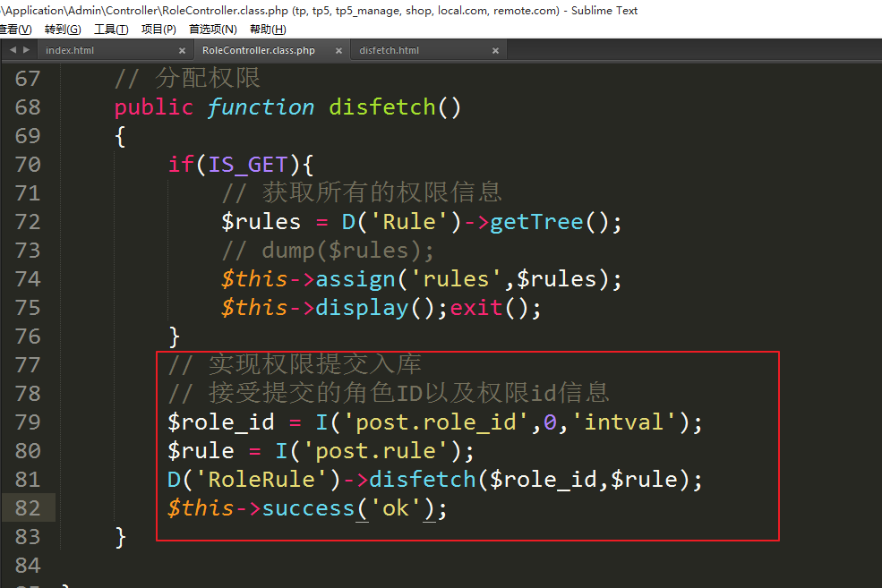
Task: Open the 项目(P) menu
Action: [158, 30]
